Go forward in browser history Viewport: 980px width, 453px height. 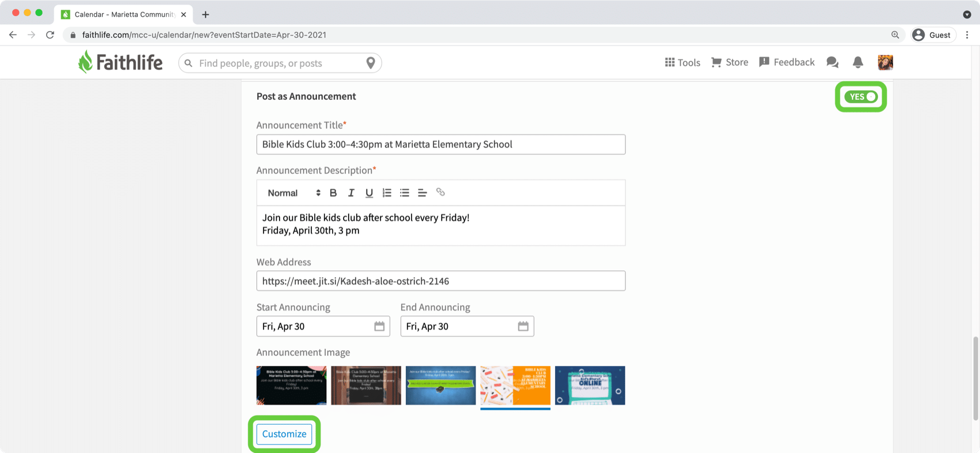click(x=31, y=35)
